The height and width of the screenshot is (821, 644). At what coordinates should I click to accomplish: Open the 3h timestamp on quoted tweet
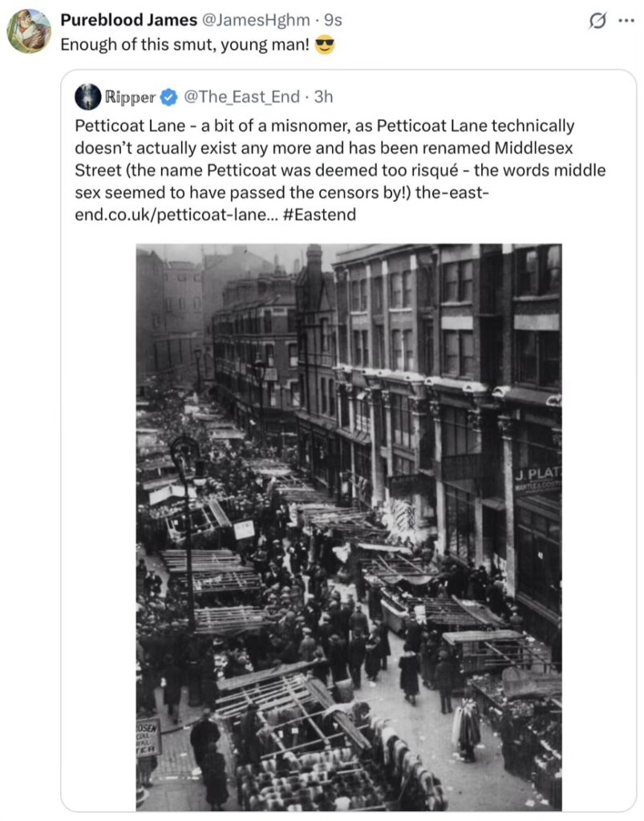pos(323,97)
